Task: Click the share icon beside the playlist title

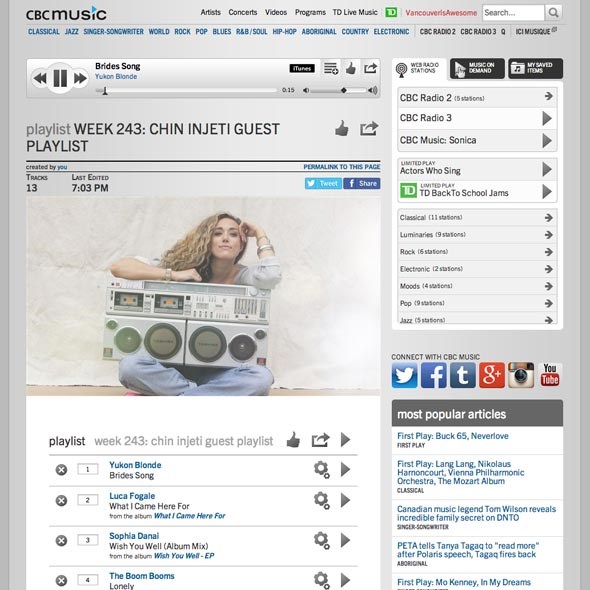Action: (369, 129)
